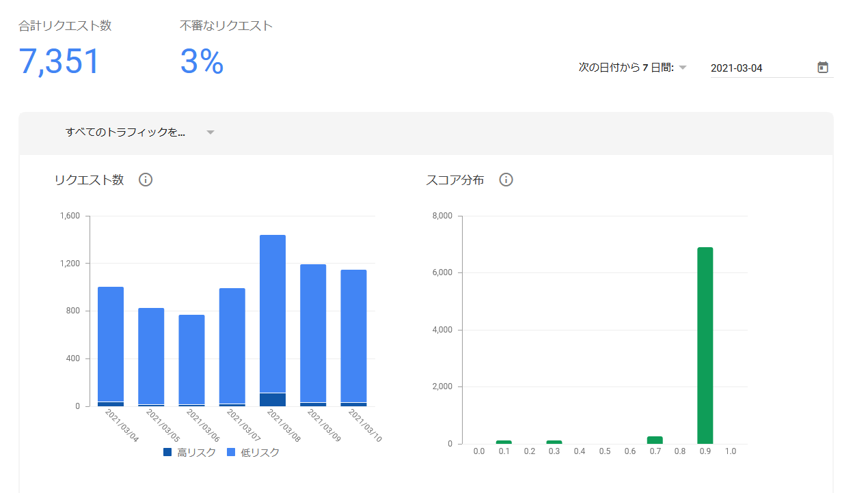This screenshot has width=868, height=493.
Task: Select the 2021/03/10 request bar
Action: click(353, 338)
